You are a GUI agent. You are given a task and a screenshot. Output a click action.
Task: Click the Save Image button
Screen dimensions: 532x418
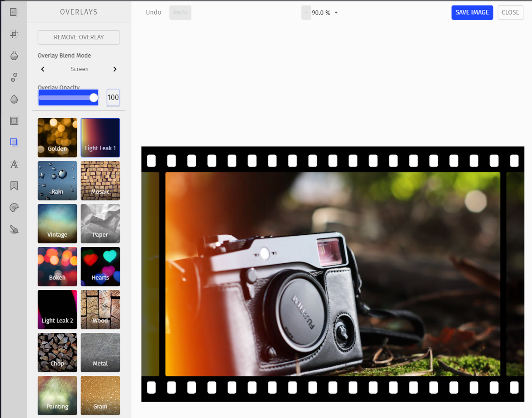click(x=472, y=13)
